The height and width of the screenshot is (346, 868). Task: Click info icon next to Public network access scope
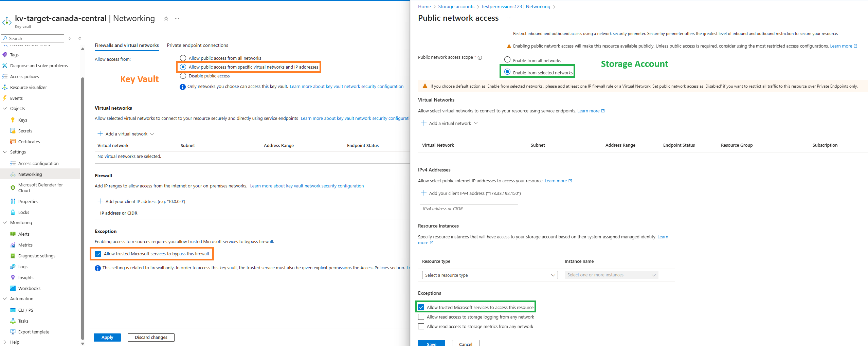pos(480,58)
